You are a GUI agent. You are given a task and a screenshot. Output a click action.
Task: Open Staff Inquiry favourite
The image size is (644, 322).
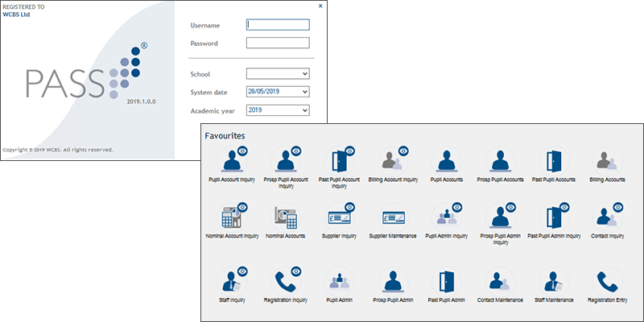click(232, 282)
